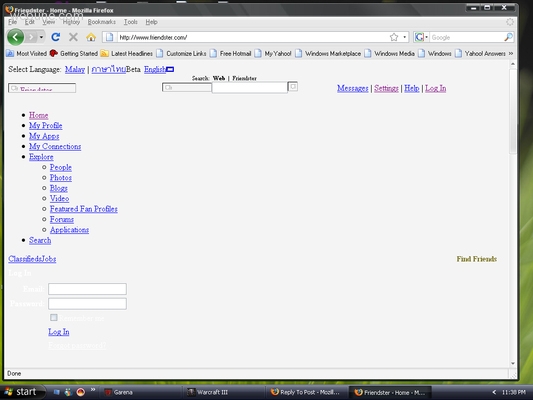Image resolution: width=533 pixels, height=400 pixels.
Task: Open the Bookmarks menu
Action: click(x=101, y=22)
